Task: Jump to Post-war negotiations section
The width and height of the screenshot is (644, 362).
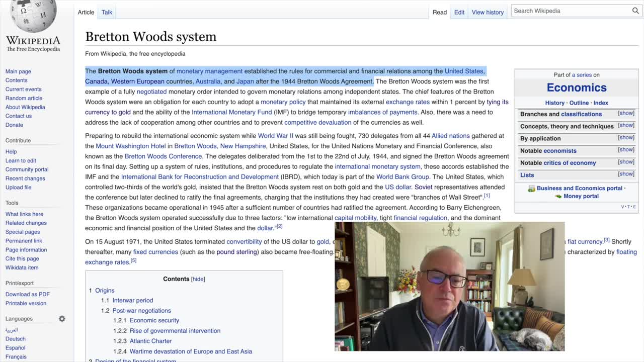Action: click(142, 311)
